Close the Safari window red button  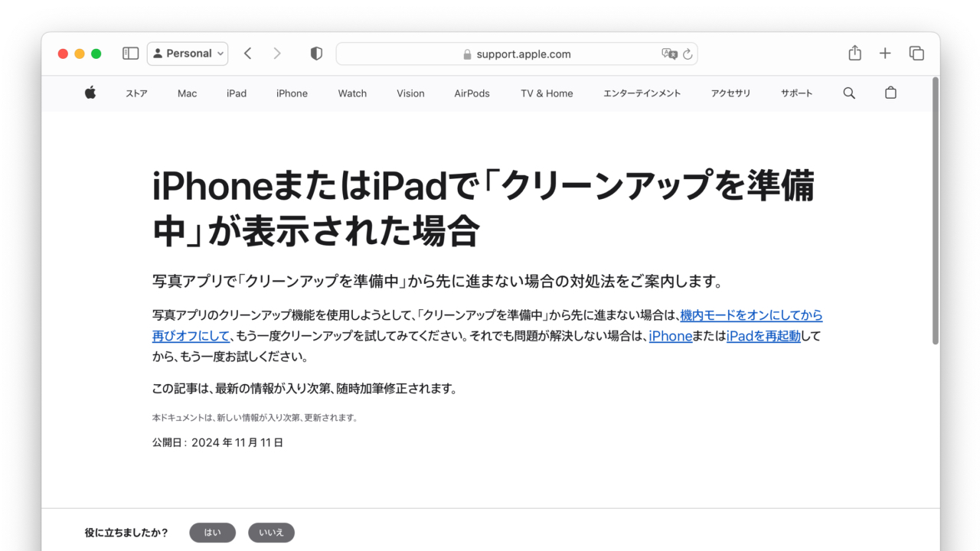click(x=63, y=54)
